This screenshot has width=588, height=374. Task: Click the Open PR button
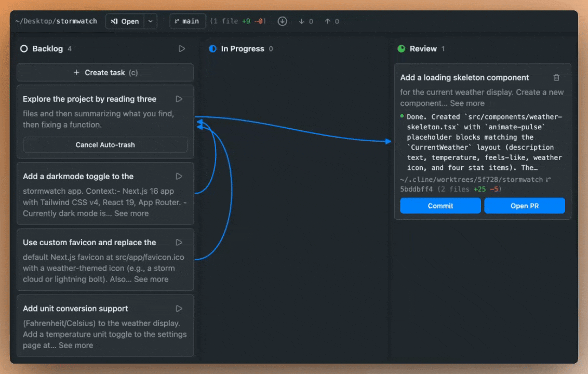(x=524, y=206)
